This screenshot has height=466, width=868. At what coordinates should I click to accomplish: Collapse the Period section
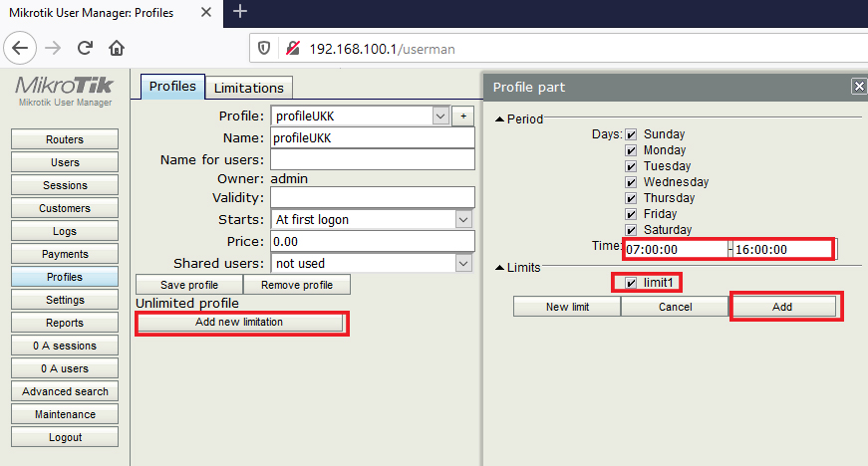click(x=499, y=118)
